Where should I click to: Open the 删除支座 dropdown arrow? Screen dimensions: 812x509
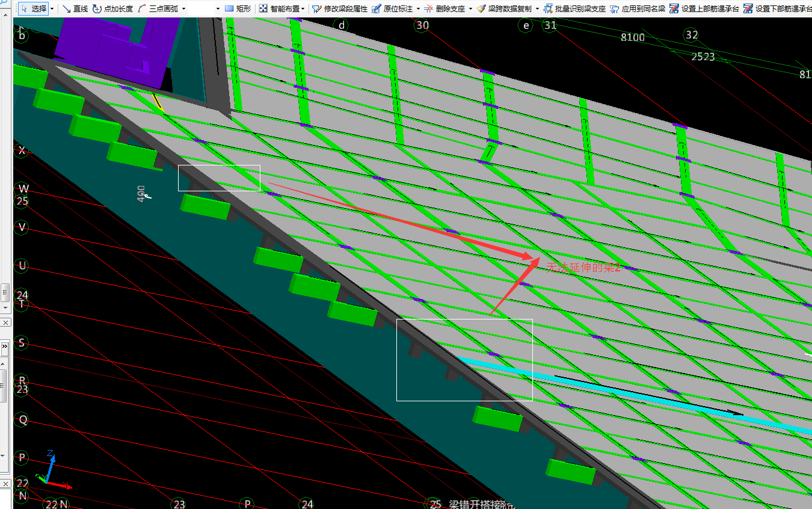pos(470,9)
